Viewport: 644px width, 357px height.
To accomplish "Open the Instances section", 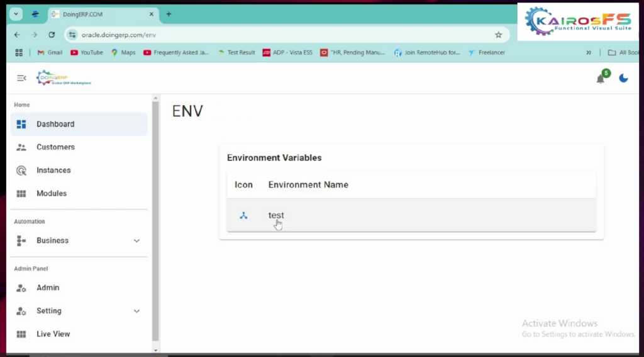I will coord(53,171).
